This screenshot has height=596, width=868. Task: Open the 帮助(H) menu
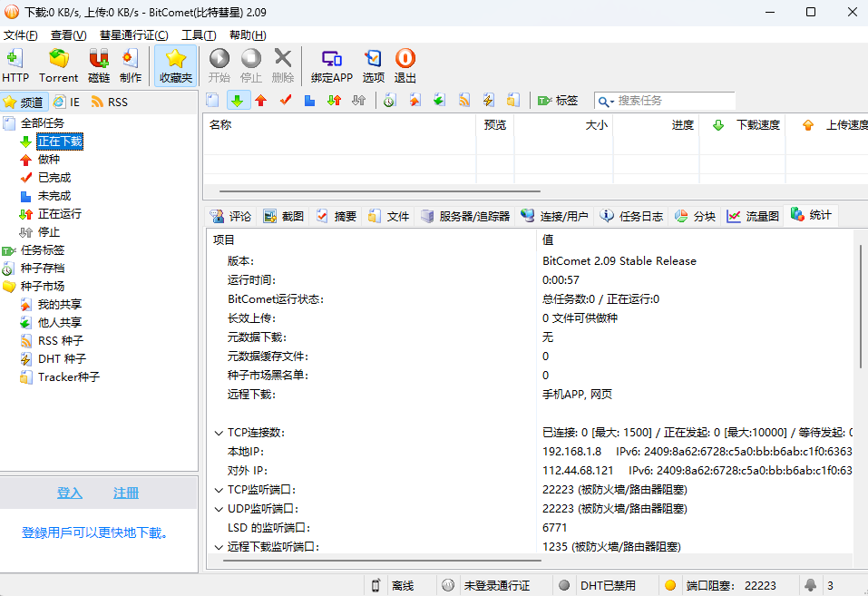[248, 34]
